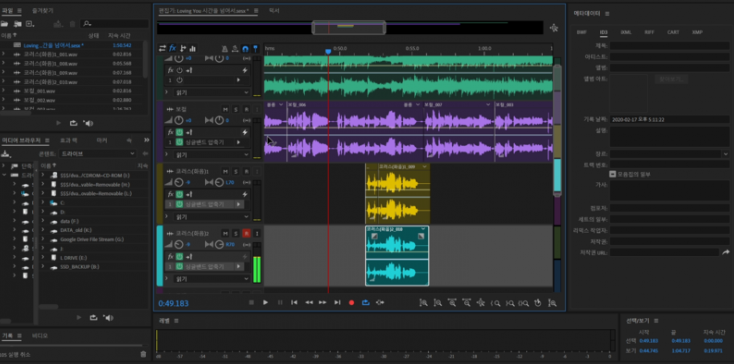Solo the 보컬 track with its S button

pos(235,109)
